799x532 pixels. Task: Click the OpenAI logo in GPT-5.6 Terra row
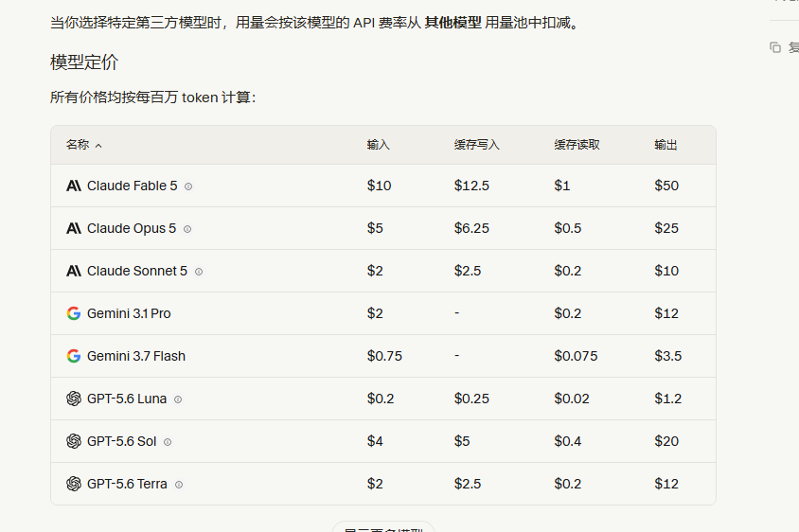pos(74,484)
